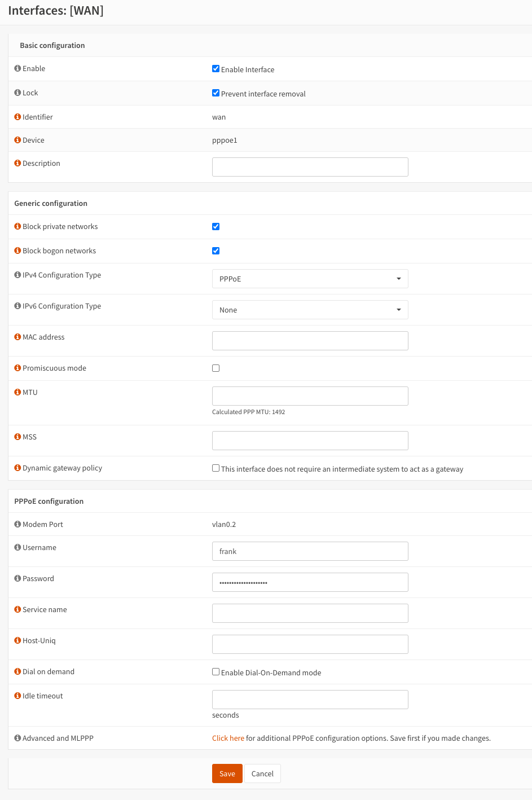Screen dimensions: 532x800
Task: Open the IPv6 Configuration Type dropdown
Action: (x=310, y=310)
